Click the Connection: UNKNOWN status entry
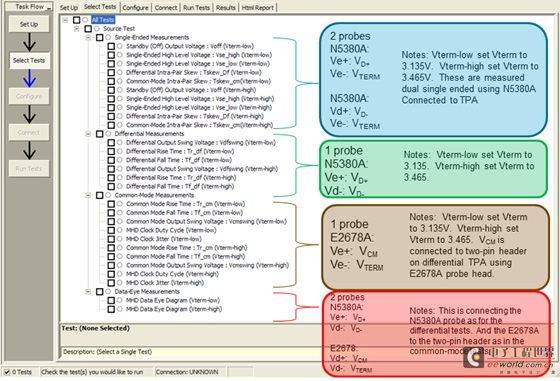The image size is (560, 381). point(187,372)
